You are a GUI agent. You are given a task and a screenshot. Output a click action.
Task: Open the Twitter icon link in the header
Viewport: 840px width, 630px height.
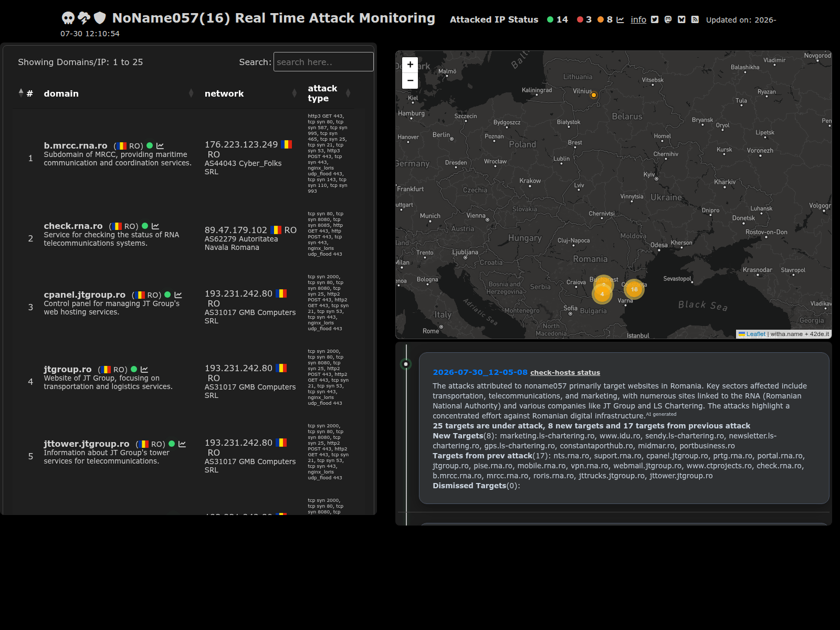tap(655, 20)
